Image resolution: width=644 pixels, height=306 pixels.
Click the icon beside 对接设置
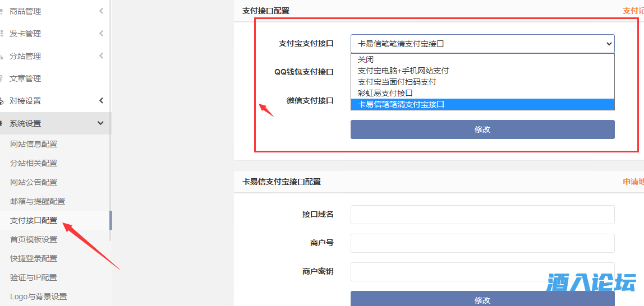[x=2, y=101]
